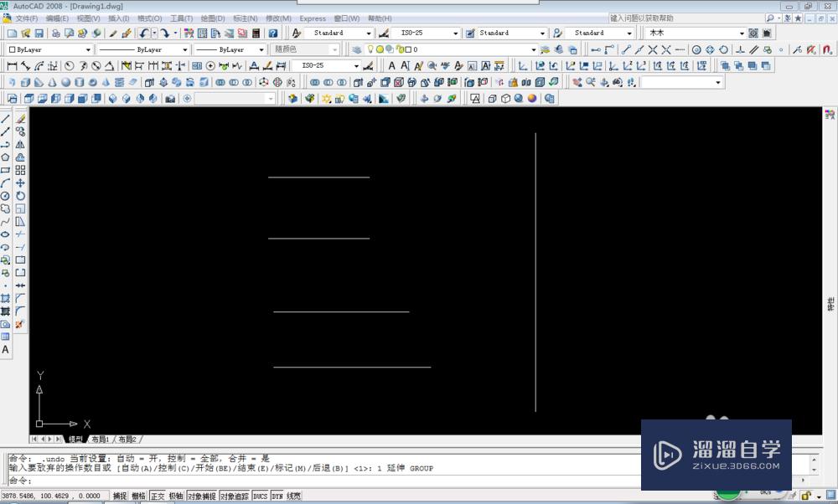
Task: Enable object snap in status bar
Action: (202, 495)
